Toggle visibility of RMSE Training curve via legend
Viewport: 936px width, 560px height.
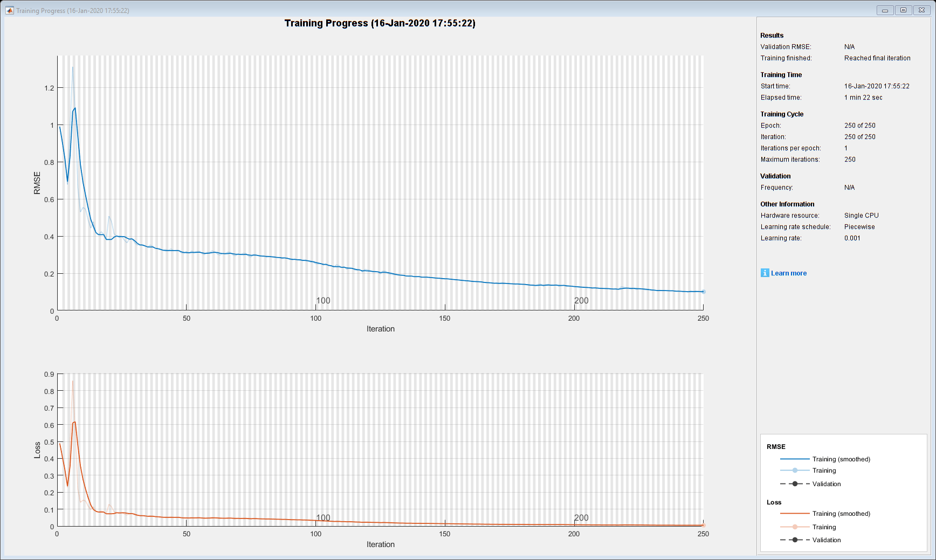click(x=795, y=471)
